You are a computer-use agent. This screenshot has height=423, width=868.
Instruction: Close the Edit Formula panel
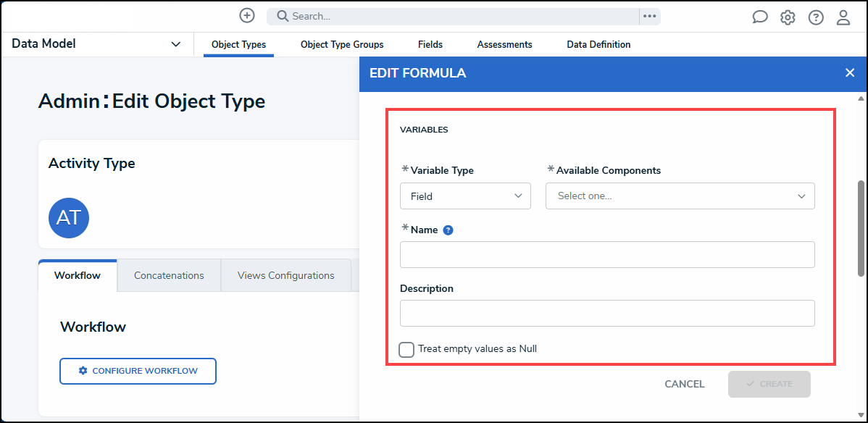point(850,72)
